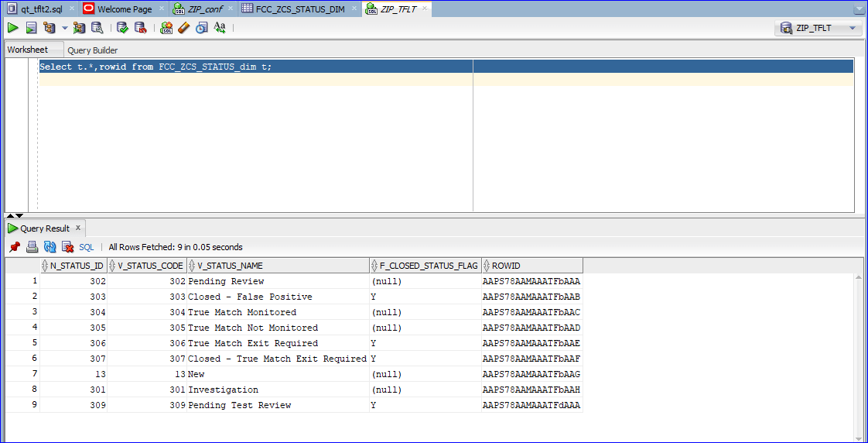The height and width of the screenshot is (443, 868).
Task: Click the Pending Test Review cell
Action: tap(278, 405)
